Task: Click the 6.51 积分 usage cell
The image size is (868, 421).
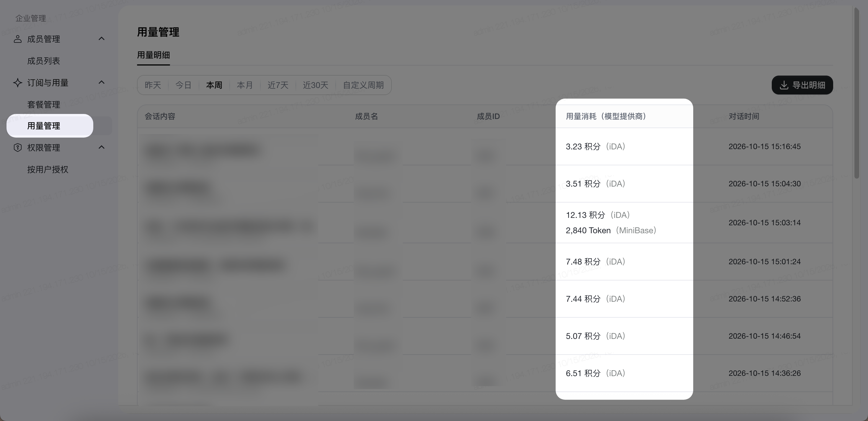Action: [595, 373]
